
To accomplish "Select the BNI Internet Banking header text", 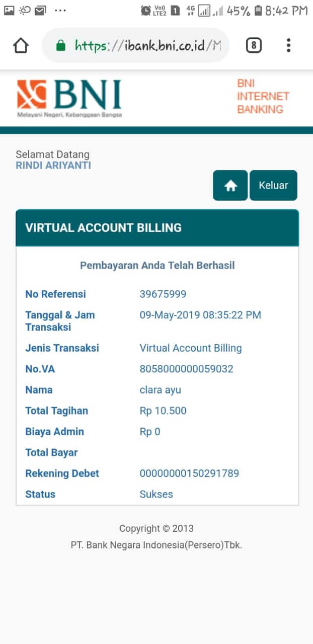I will [x=263, y=96].
